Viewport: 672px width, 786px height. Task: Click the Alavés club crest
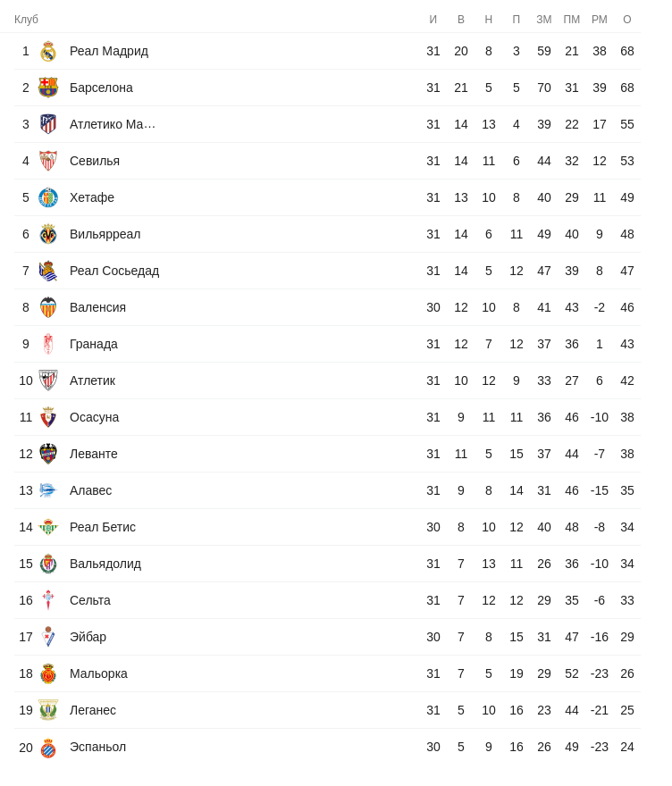[48, 490]
